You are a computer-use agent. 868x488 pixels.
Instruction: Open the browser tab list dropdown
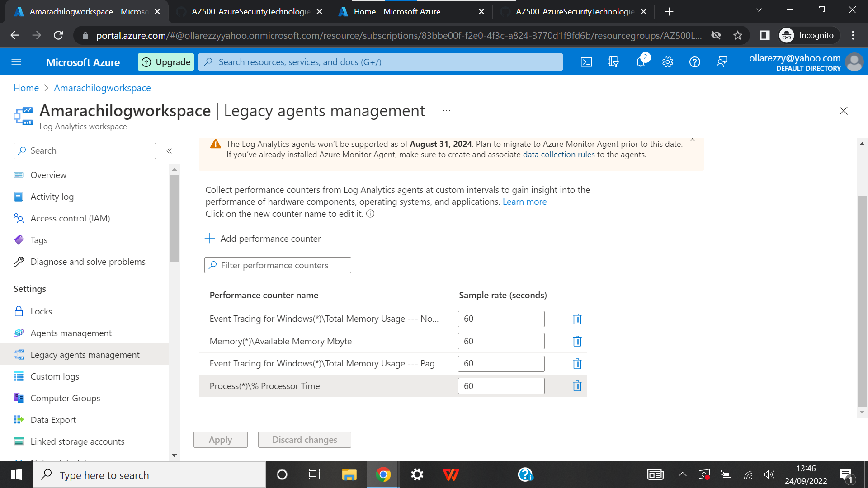759,9
